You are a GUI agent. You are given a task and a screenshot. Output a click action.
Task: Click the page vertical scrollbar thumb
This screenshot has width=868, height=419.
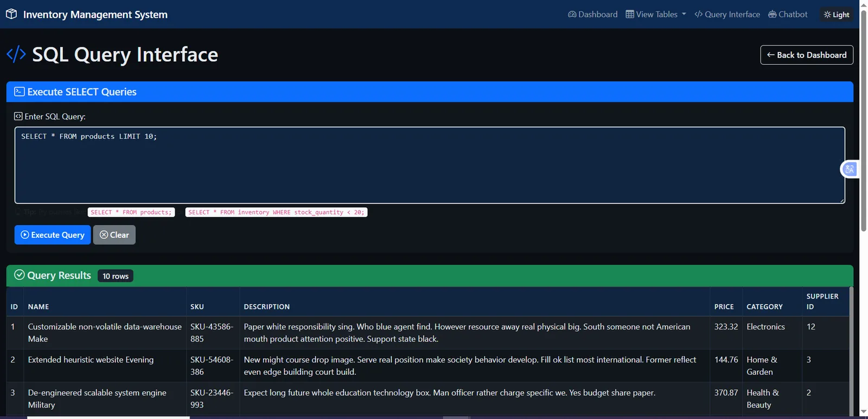pos(864,119)
